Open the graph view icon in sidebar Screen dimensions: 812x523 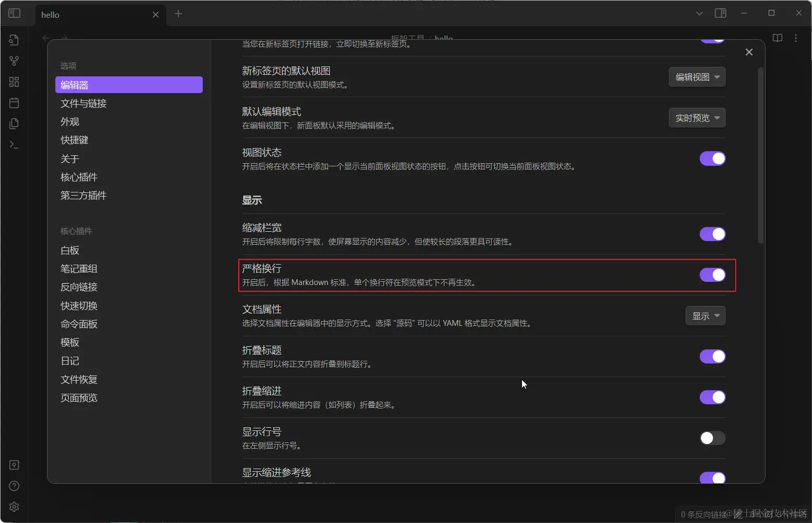(14, 61)
